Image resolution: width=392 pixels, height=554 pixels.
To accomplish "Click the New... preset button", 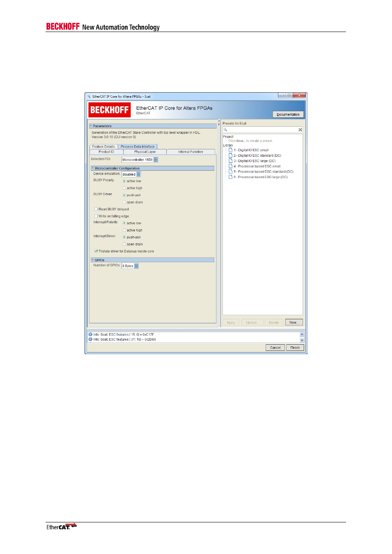I will (294, 323).
